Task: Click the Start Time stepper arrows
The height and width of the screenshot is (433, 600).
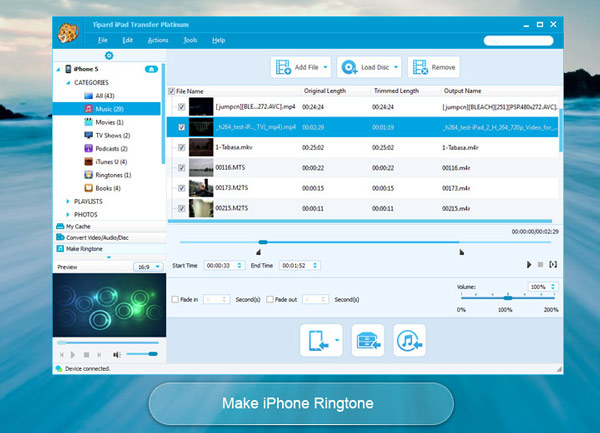Action: tap(240, 265)
